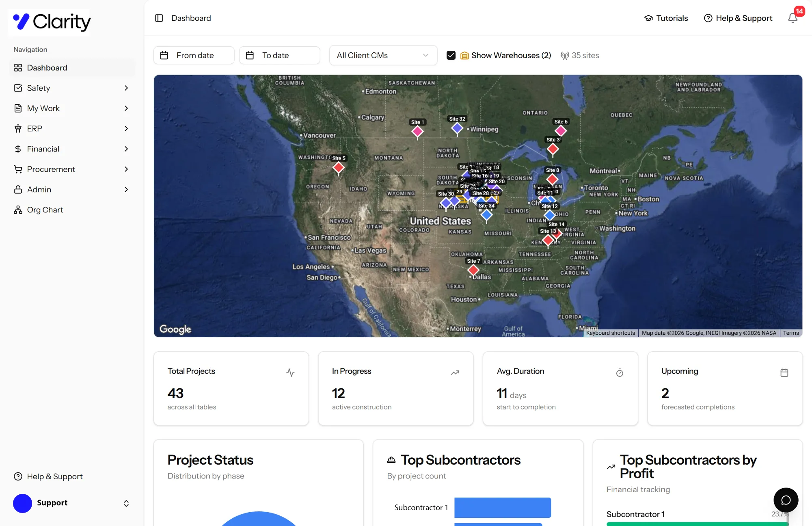
Task: Click Subcontractor 1 green profit bar
Action: (698, 524)
